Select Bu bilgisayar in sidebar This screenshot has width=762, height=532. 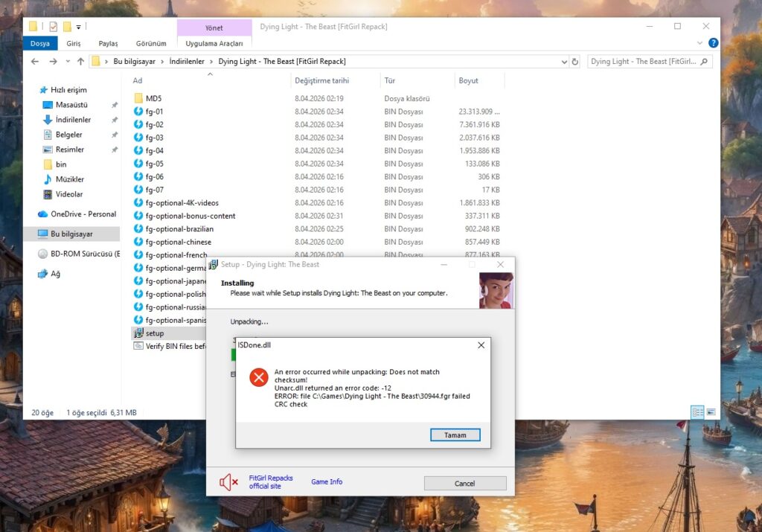(72, 234)
